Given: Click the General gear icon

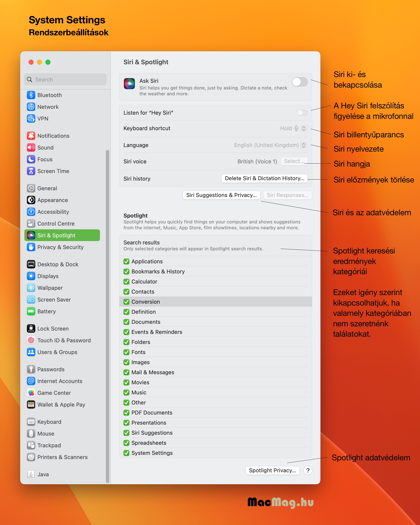Looking at the screenshot, I should point(31,188).
